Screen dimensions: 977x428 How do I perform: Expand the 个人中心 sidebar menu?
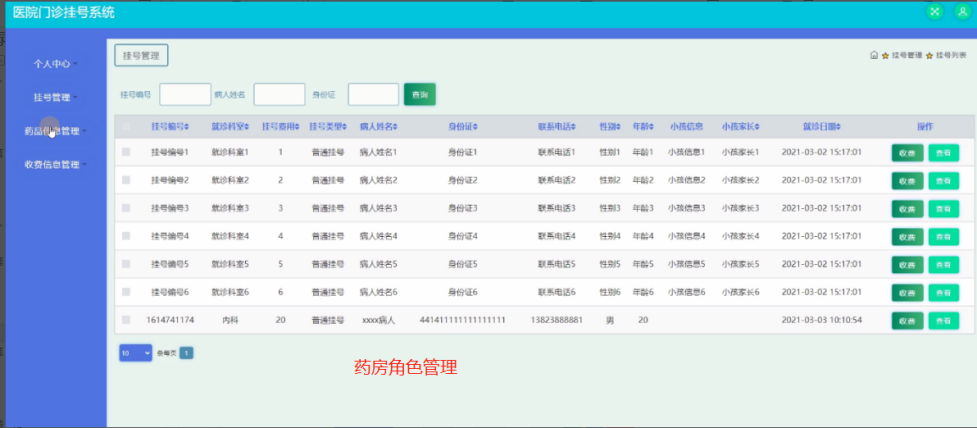(55, 64)
